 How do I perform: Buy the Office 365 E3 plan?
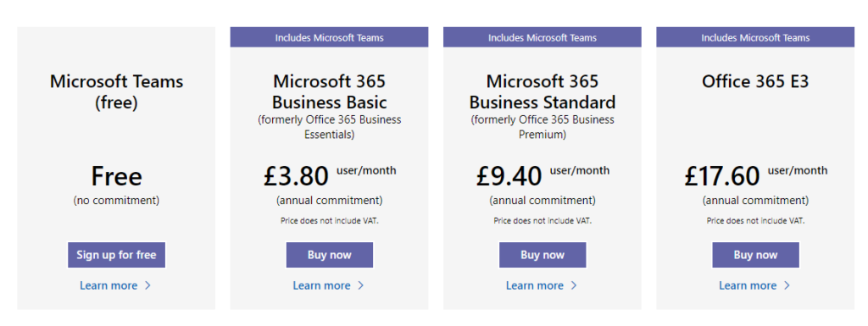pyautogui.click(x=755, y=255)
